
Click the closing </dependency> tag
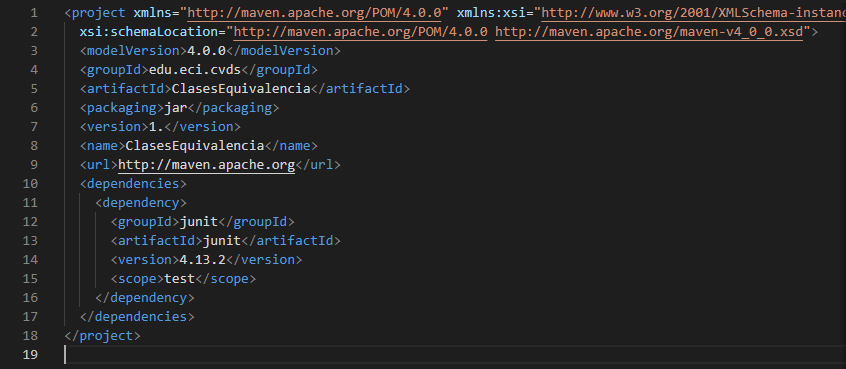tap(145, 298)
